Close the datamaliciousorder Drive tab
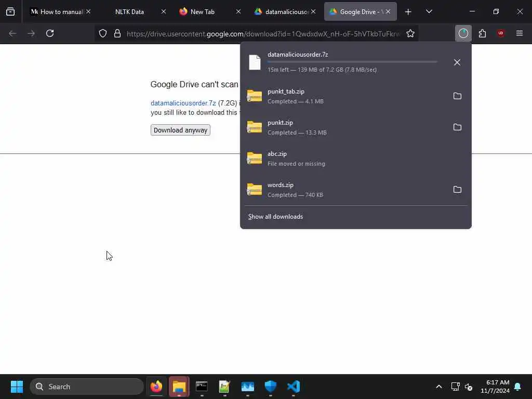This screenshot has height=399, width=532. tap(313, 11)
